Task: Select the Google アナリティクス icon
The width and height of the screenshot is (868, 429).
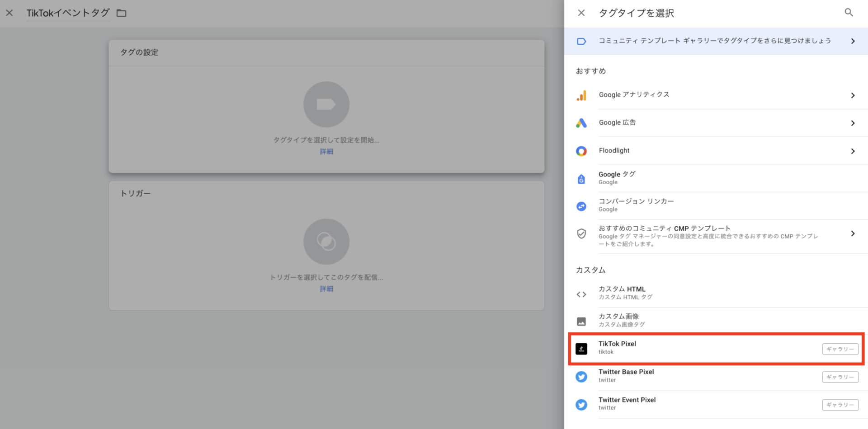Action: [581, 95]
